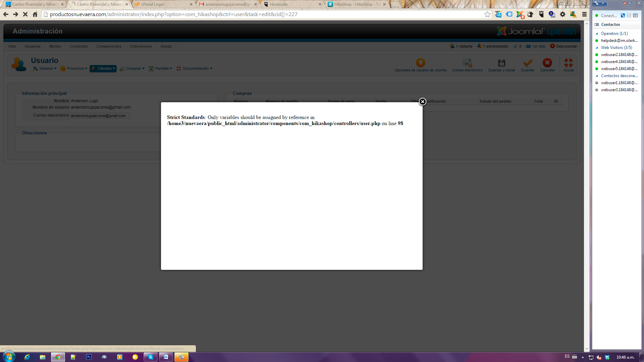Expand the Clientes dropdown menu
The image size is (644, 362).
(103, 68)
